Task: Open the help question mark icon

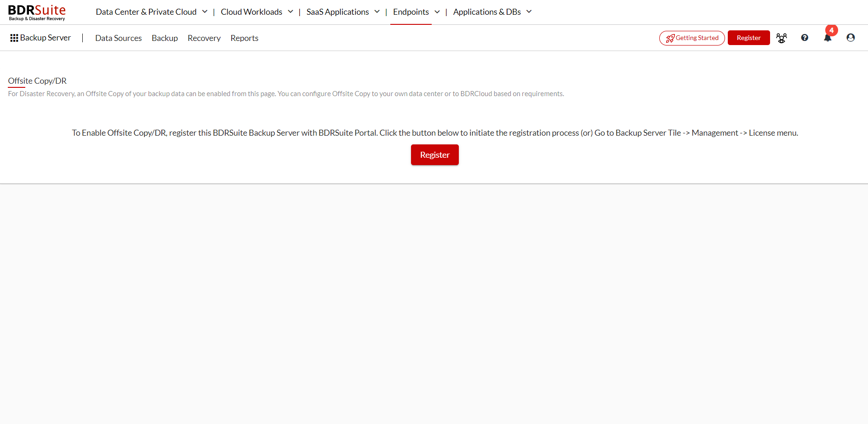Action: (805, 38)
